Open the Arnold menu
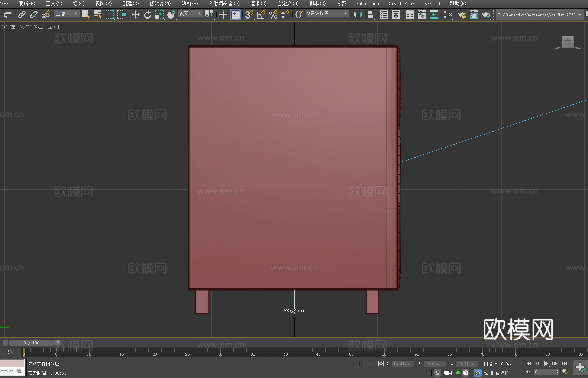This screenshot has height=378, width=588. click(432, 3)
